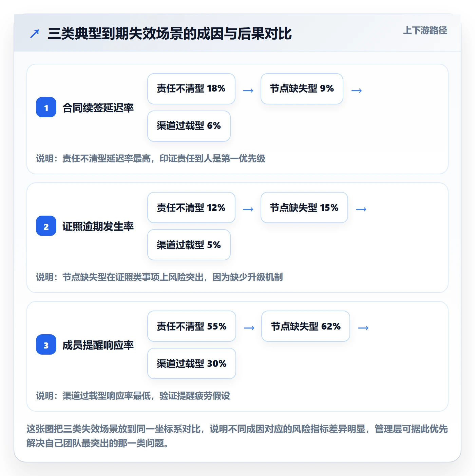Click the 节点缺失型 62% chip
This screenshot has width=475, height=476.
(306, 326)
